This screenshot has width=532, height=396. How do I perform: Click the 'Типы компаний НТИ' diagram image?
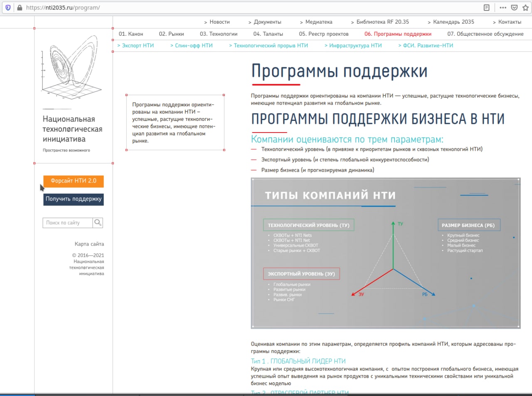(385, 253)
